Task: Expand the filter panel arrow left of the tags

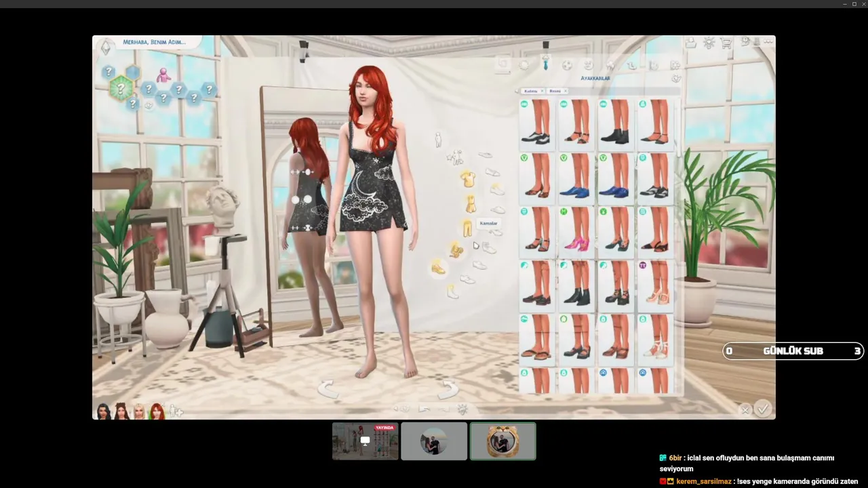Action: (517, 91)
